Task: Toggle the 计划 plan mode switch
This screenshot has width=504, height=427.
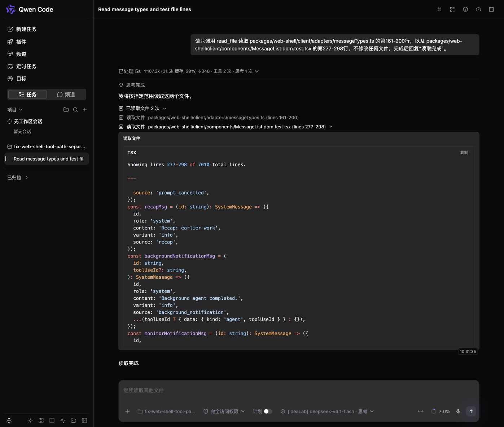Action: click(x=268, y=411)
